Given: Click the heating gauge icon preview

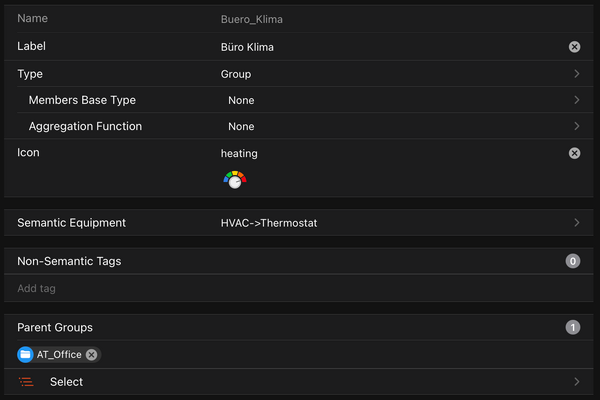Looking at the screenshot, I should pyautogui.click(x=234, y=180).
